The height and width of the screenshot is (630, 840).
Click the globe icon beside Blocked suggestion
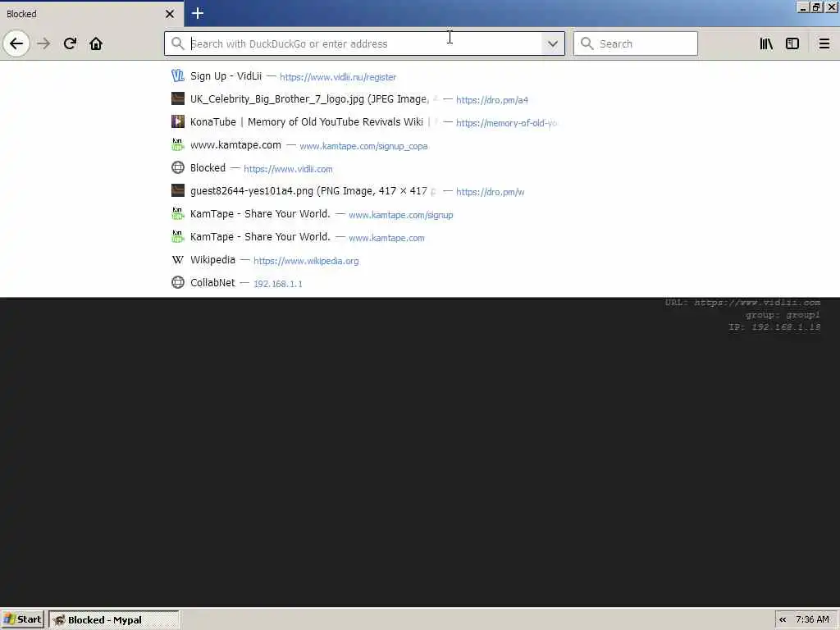point(178,167)
